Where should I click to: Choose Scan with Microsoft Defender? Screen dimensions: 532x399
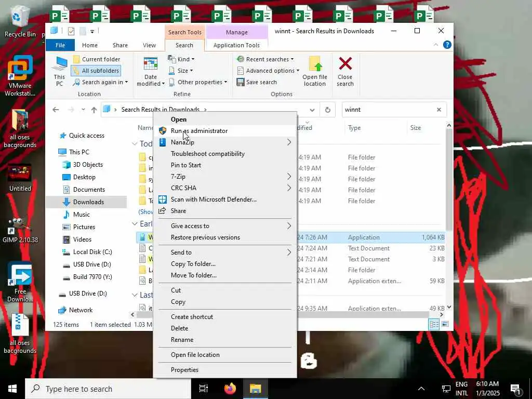(225, 199)
